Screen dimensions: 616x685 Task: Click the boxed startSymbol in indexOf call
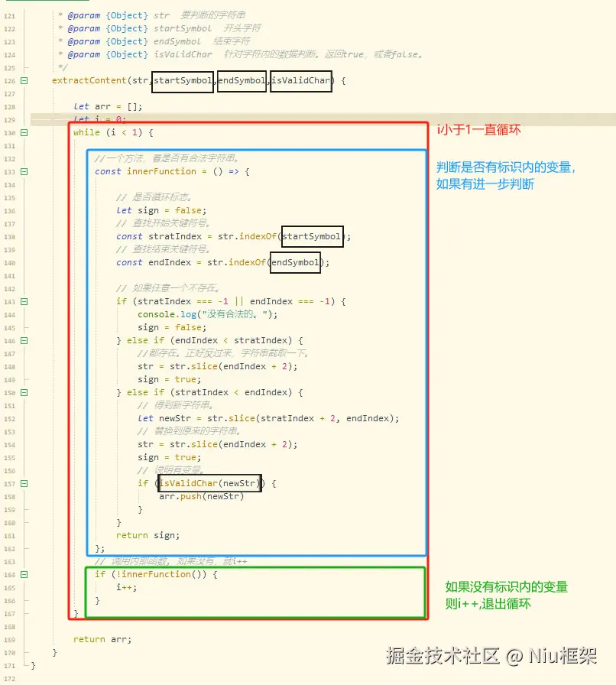[x=312, y=236]
